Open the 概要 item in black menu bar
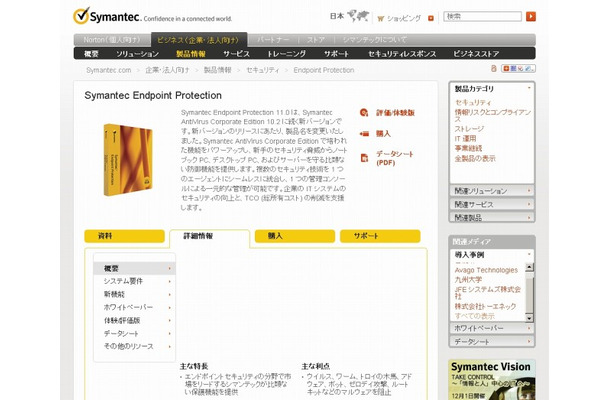 91,54
